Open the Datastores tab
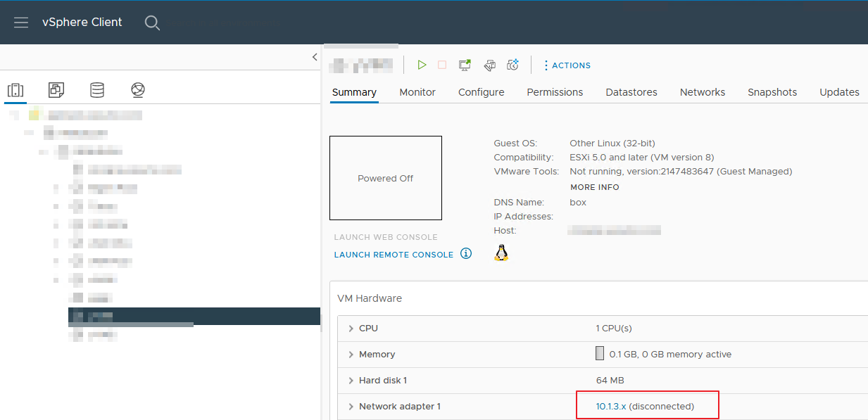Image resolution: width=868 pixels, height=420 pixels. (631, 91)
